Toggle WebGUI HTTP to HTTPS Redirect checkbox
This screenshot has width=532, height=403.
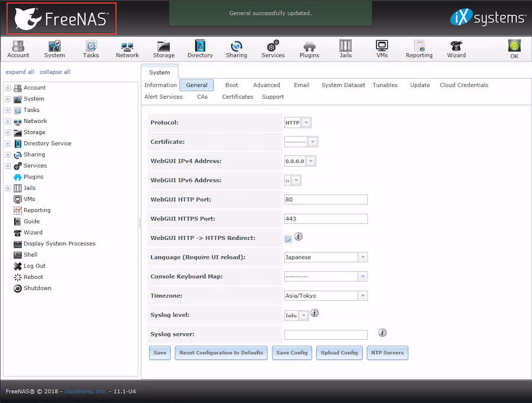click(x=288, y=239)
